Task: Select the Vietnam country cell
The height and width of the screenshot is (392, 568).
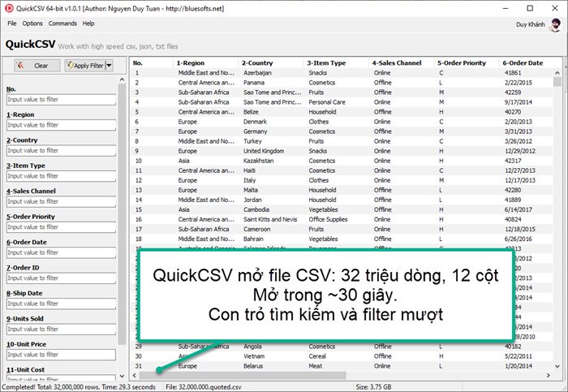Action: click(254, 356)
